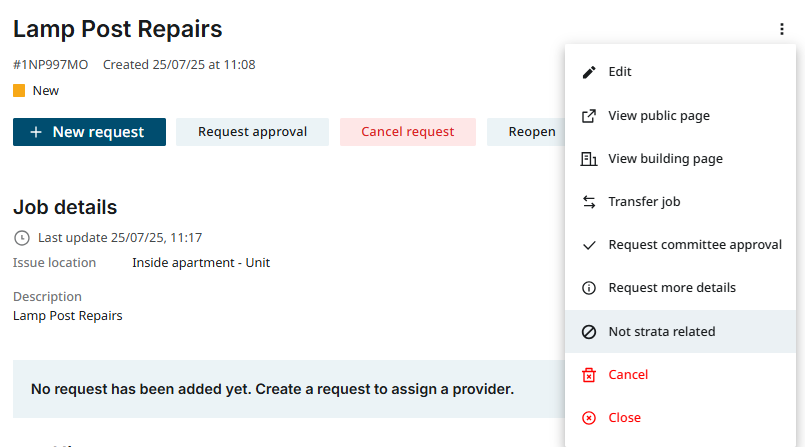Click the orange New status square
The image size is (805, 447).
pyautogui.click(x=19, y=91)
